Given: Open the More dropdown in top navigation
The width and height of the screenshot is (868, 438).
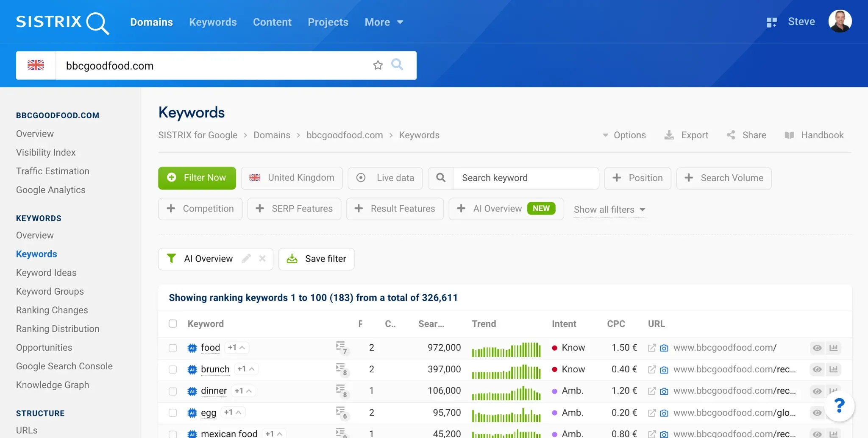Looking at the screenshot, I should coord(384,22).
